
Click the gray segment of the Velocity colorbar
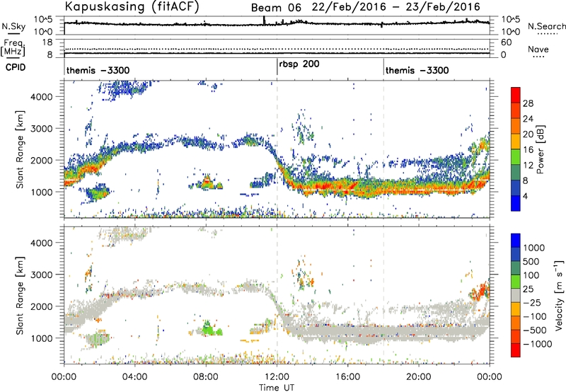tap(516, 295)
